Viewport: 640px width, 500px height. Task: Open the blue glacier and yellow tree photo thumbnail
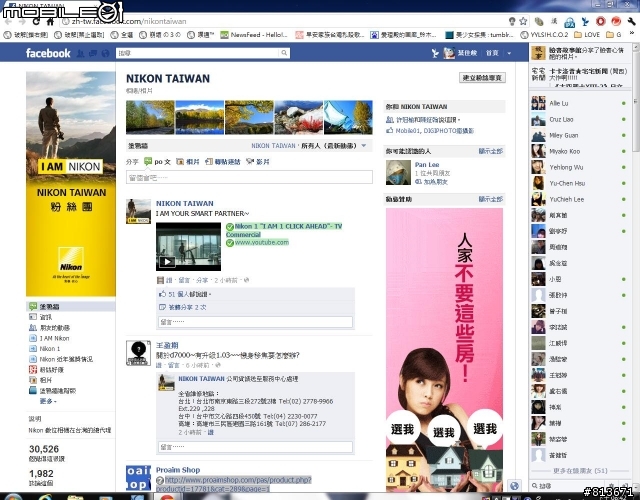point(348,117)
